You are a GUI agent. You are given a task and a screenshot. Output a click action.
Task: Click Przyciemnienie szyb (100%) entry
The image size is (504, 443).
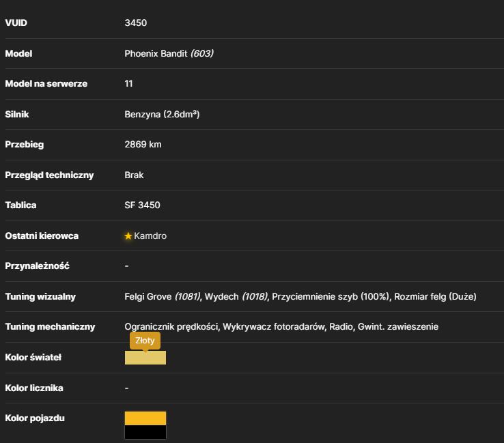[331, 296]
